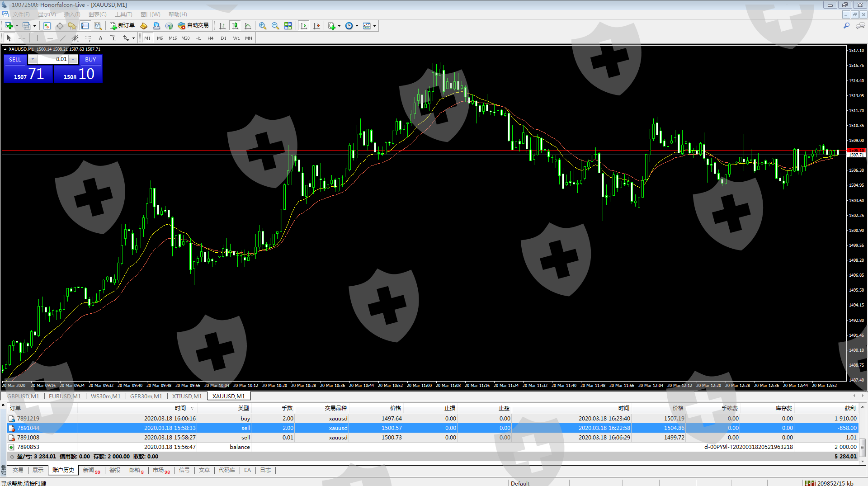Viewport: 868px width, 486px height.
Task: Choose the text label 'A' drawing tool
Action: [100, 38]
